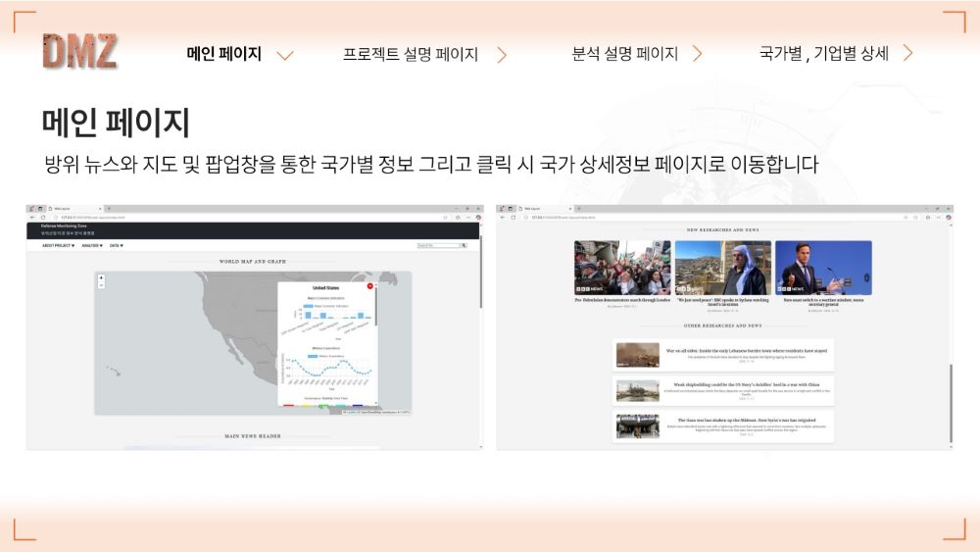The width and height of the screenshot is (980, 552).
Task: Open DATA dropdown menu
Action: pos(117,246)
